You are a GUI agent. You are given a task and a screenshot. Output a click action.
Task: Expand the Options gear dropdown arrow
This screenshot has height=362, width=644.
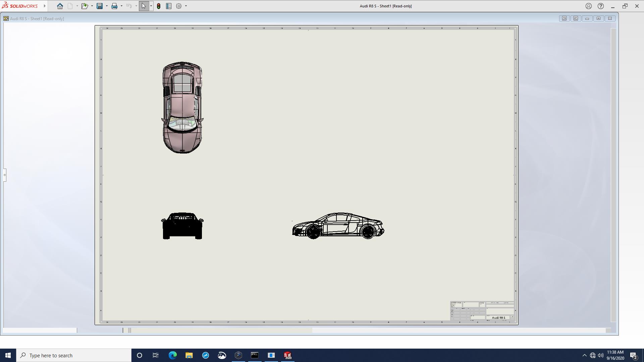[x=186, y=6]
